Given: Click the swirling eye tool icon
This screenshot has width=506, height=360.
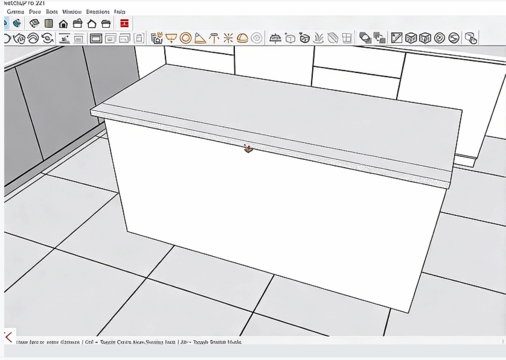Looking at the screenshot, I should (x=47, y=38).
